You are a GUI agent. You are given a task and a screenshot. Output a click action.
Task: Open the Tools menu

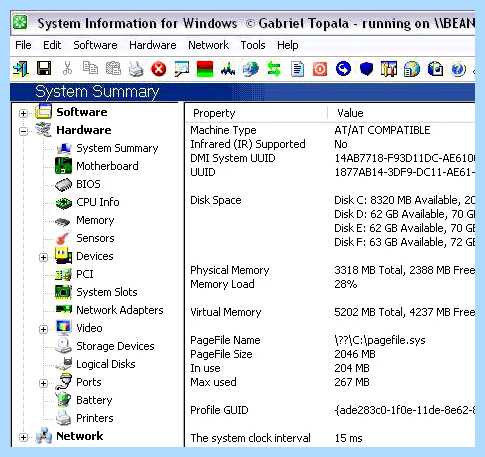253,45
